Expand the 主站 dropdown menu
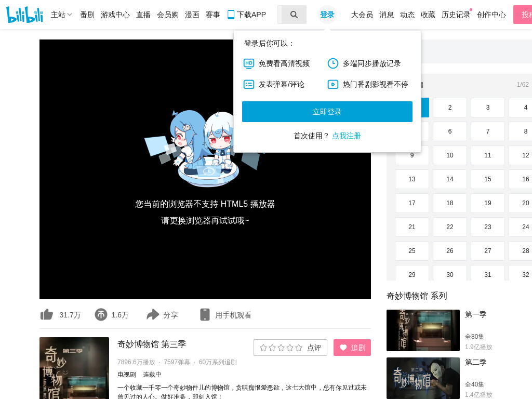Viewport: 532px width, 399px height. [61, 15]
